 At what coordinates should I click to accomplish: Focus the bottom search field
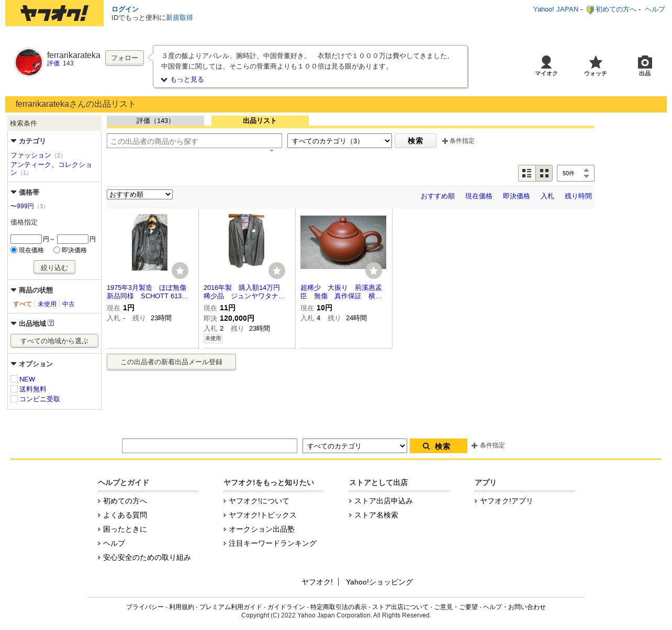(x=209, y=446)
